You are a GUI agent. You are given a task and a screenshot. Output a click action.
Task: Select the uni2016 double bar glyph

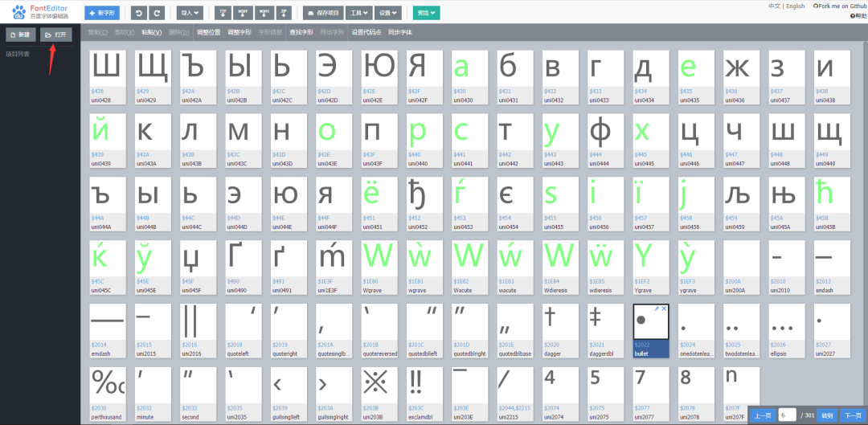click(x=199, y=331)
